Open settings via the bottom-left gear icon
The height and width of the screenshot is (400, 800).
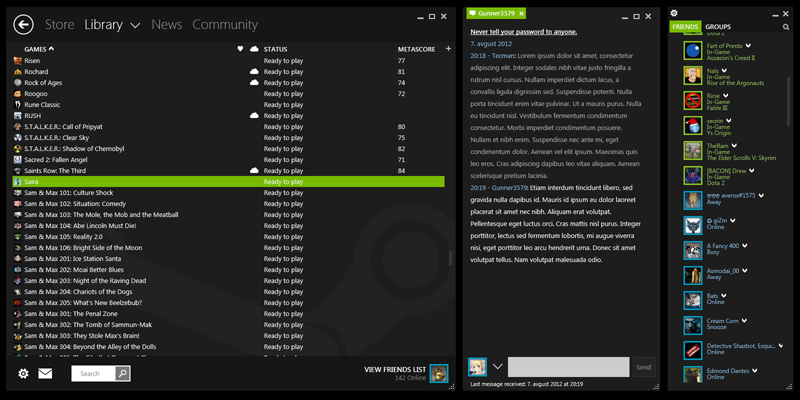pos(23,374)
